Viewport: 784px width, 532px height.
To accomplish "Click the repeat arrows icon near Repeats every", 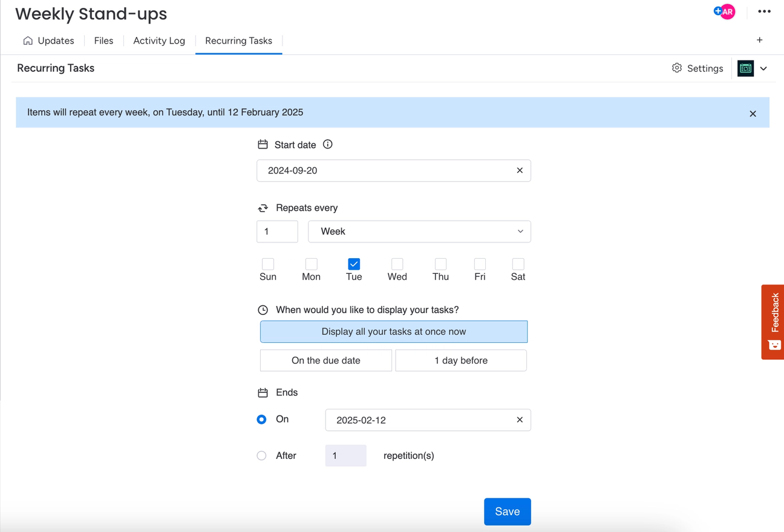I will (263, 207).
